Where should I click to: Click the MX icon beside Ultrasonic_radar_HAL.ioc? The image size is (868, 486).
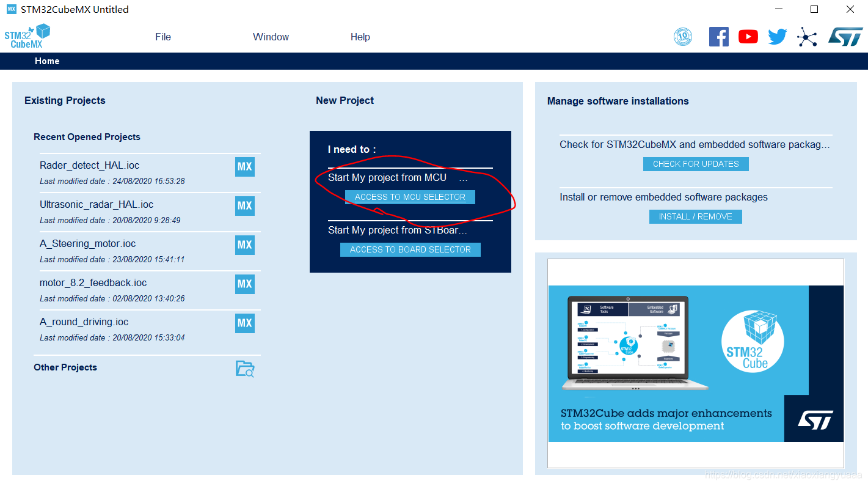click(245, 206)
